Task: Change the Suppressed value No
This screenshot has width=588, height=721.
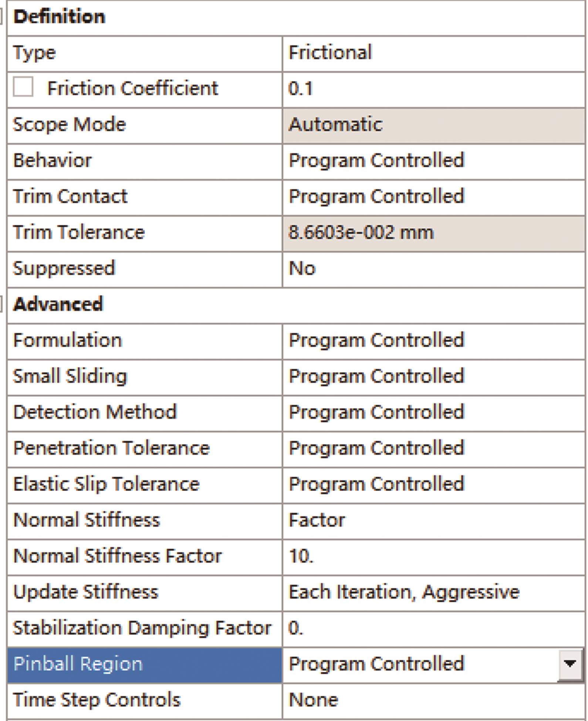Action: pos(433,268)
